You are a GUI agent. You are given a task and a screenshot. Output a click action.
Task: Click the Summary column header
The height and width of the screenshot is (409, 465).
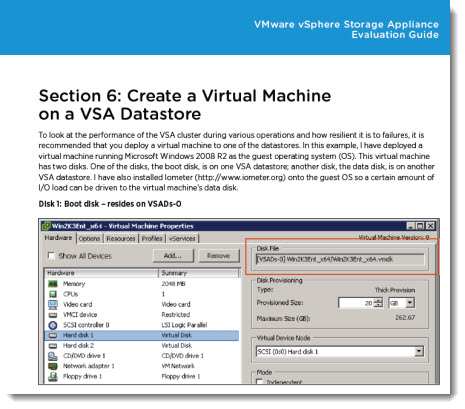(199, 273)
